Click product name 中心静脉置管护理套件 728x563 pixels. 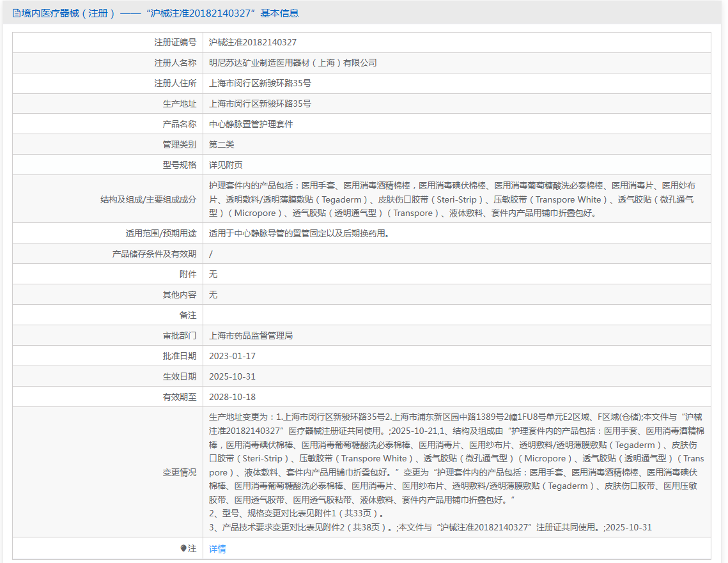tap(251, 124)
